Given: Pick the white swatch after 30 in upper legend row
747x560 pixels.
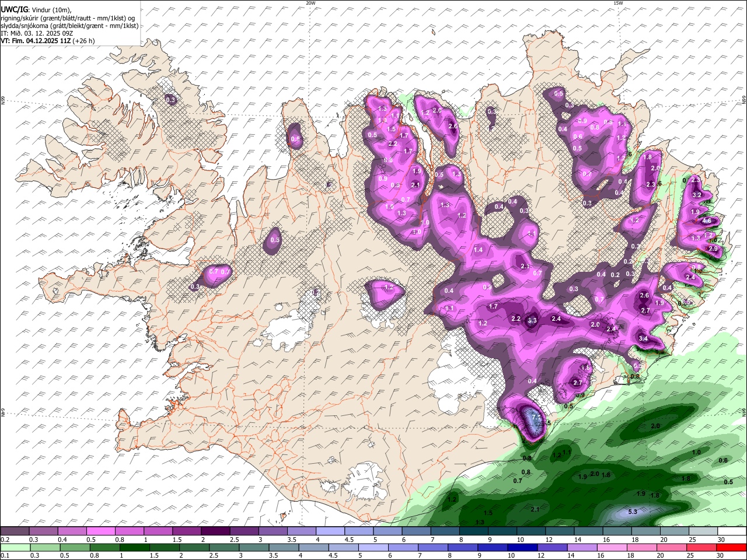Looking at the screenshot, I should tap(732, 531).
